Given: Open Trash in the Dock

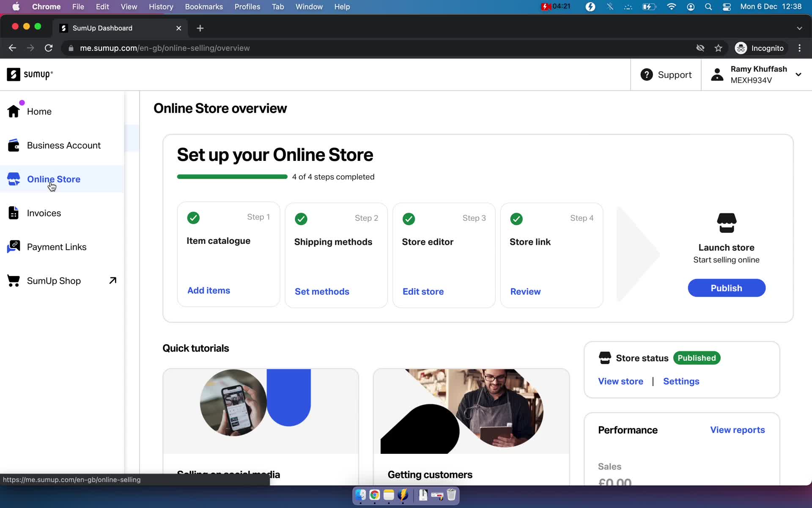Looking at the screenshot, I should 451,495.
